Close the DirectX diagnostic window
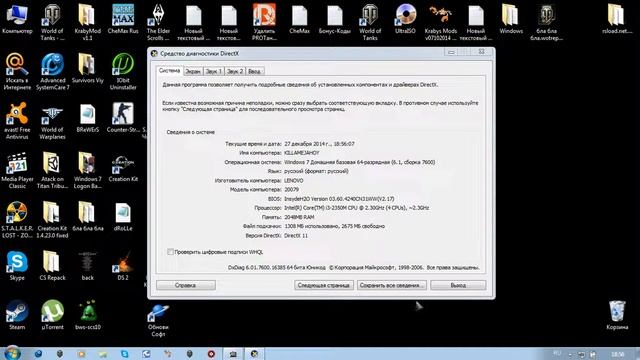Screen dimensions: 640x360 tap(481, 52)
